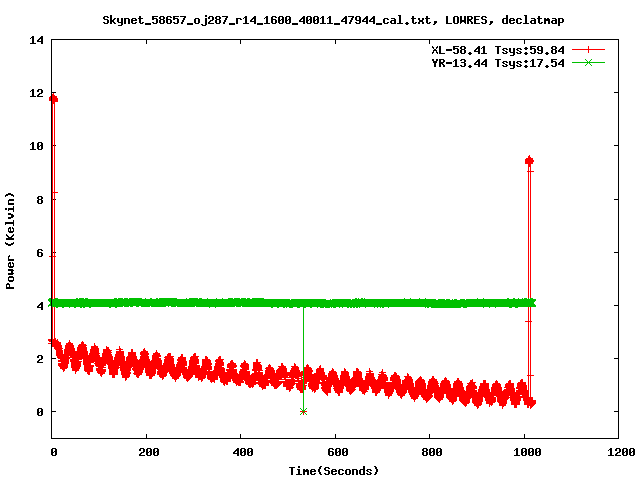Click the green dropout marker at zero power
This screenshot has height=480, width=640.
[x=303, y=411]
